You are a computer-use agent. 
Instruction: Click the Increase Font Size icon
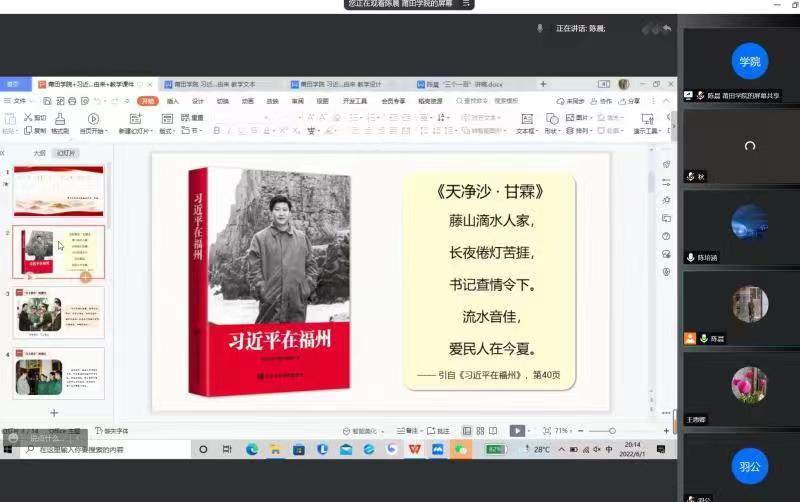[x=310, y=117]
